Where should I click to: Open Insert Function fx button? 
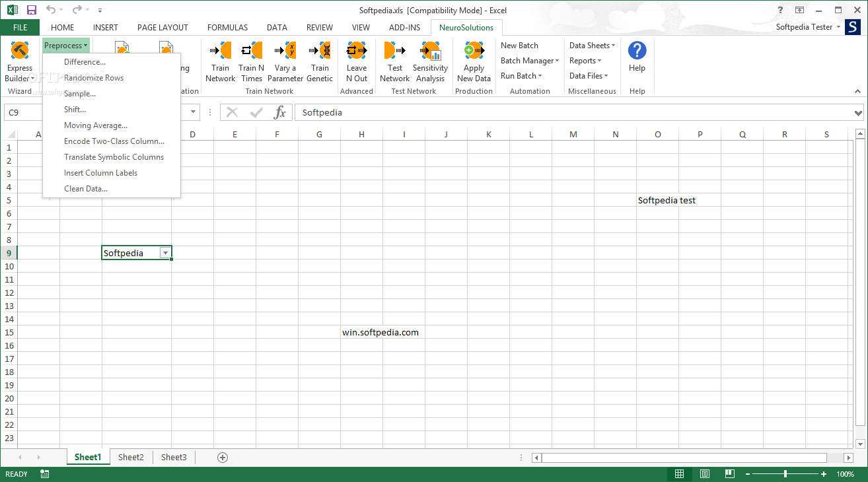(x=280, y=112)
